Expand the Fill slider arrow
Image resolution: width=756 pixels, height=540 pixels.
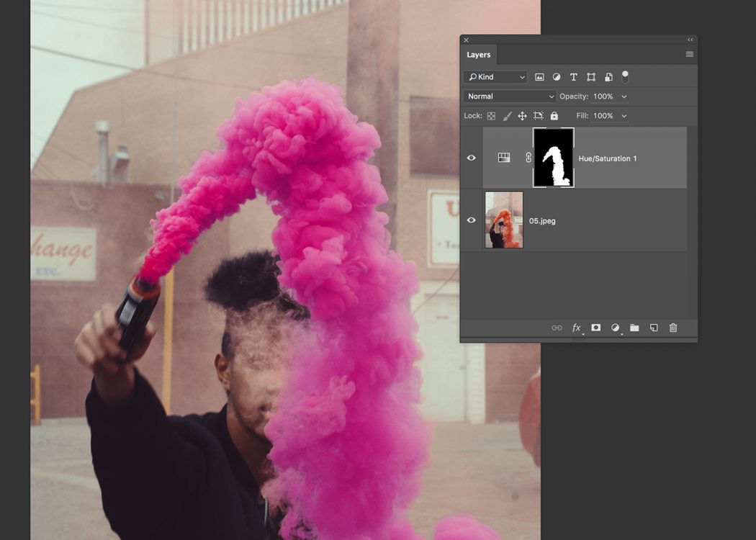click(x=624, y=116)
